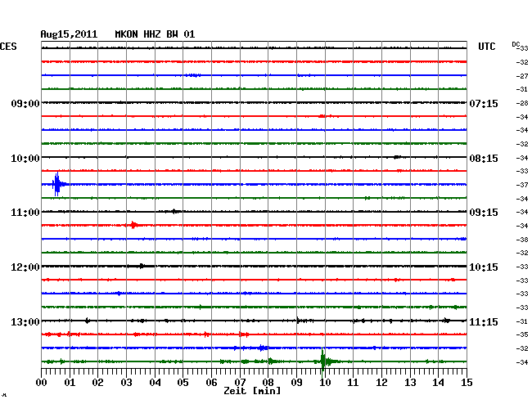This screenshot has width=532, height=404.
Task: Click x-axis minute label 10
Action: 325,382
